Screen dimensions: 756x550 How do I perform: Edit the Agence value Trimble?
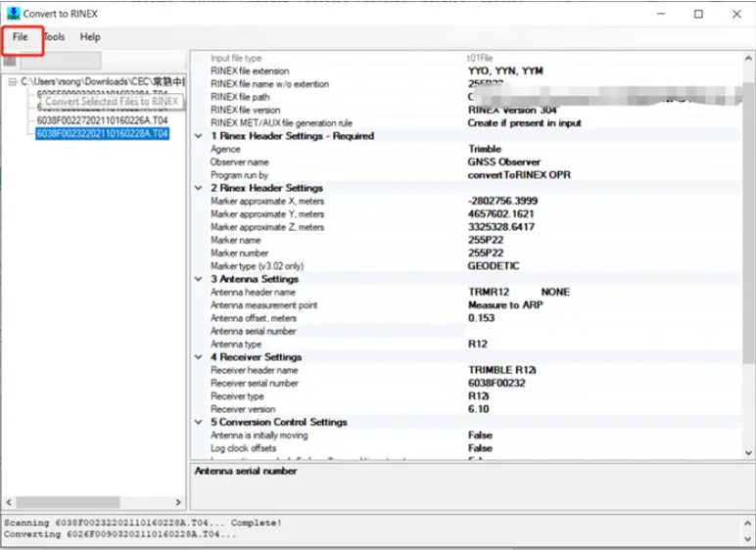click(485, 149)
